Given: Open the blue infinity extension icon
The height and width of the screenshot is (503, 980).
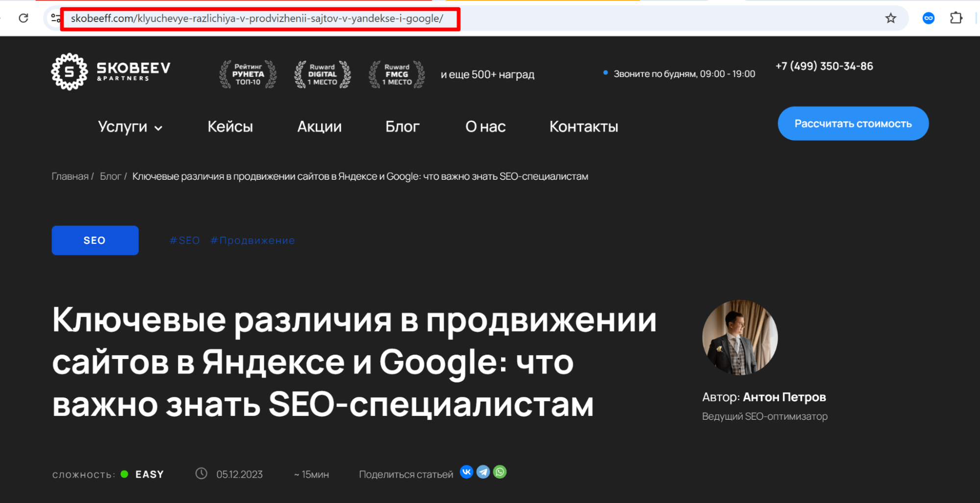Looking at the screenshot, I should point(928,18).
